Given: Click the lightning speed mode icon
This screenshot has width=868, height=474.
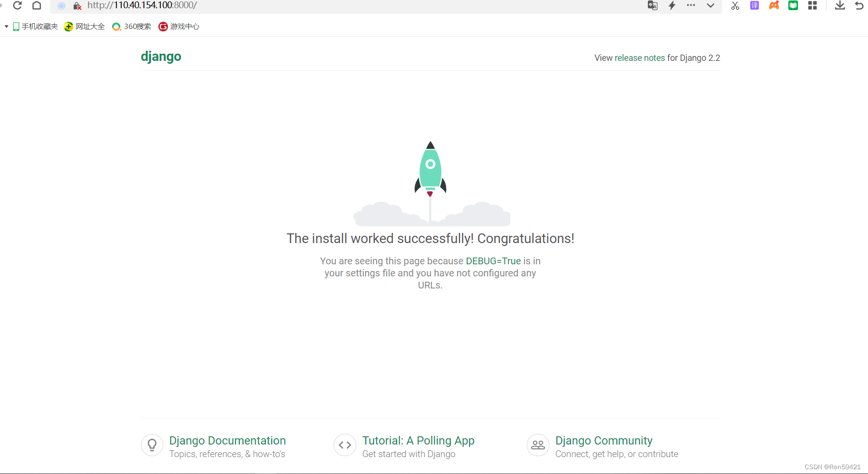Looking at the screenshot, I should 672,5.
